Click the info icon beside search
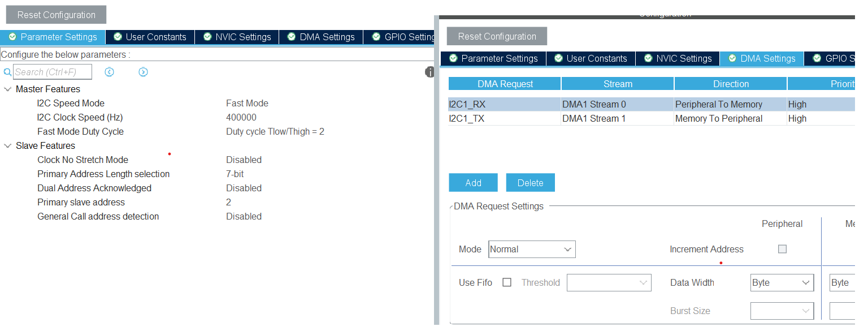868x335 pixels. 430,72
